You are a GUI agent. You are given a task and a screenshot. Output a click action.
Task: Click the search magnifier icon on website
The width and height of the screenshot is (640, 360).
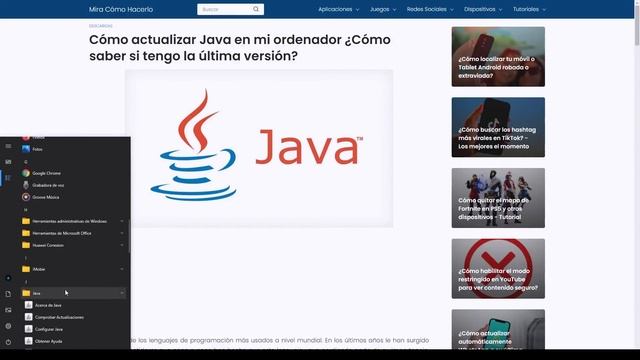coord(256,9)
